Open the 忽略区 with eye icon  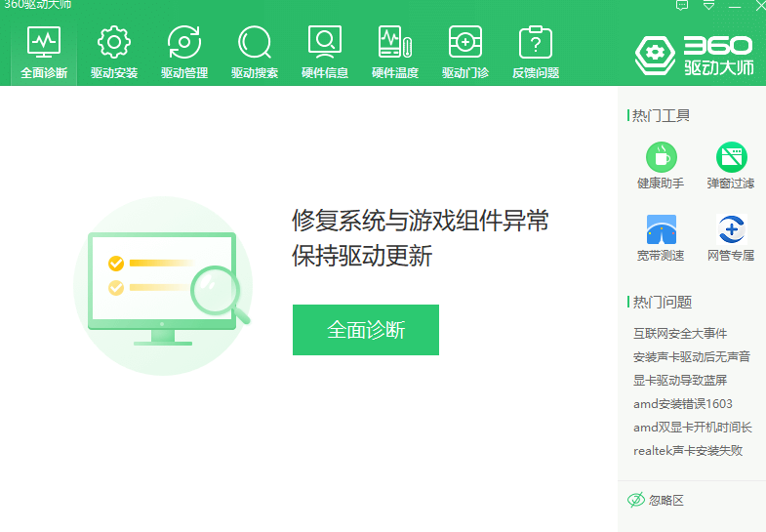(656, 500)
